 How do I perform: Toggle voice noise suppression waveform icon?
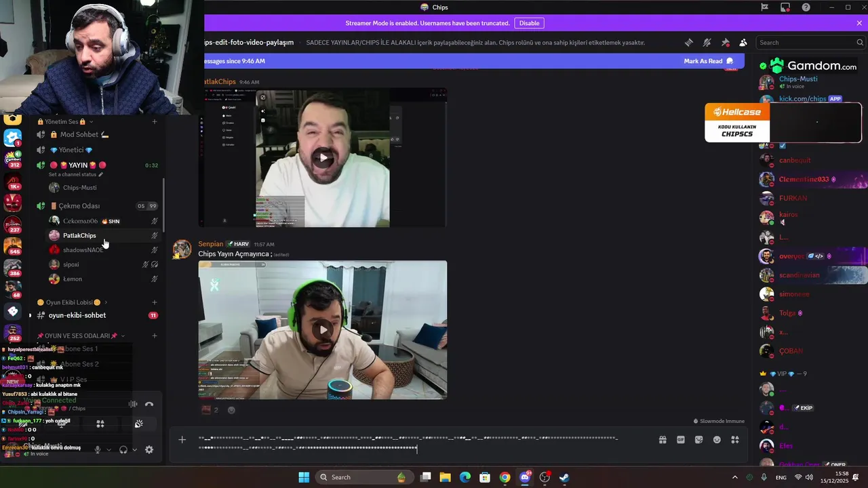[133, 405]
